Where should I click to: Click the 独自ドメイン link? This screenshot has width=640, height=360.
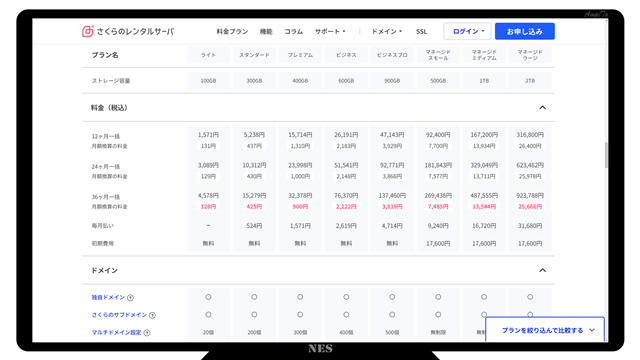108,297
